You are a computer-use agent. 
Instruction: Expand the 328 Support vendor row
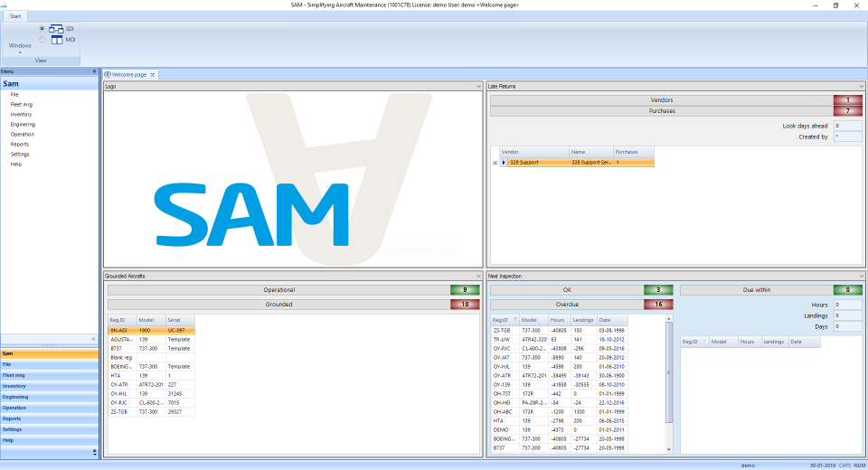coord(495,163)
